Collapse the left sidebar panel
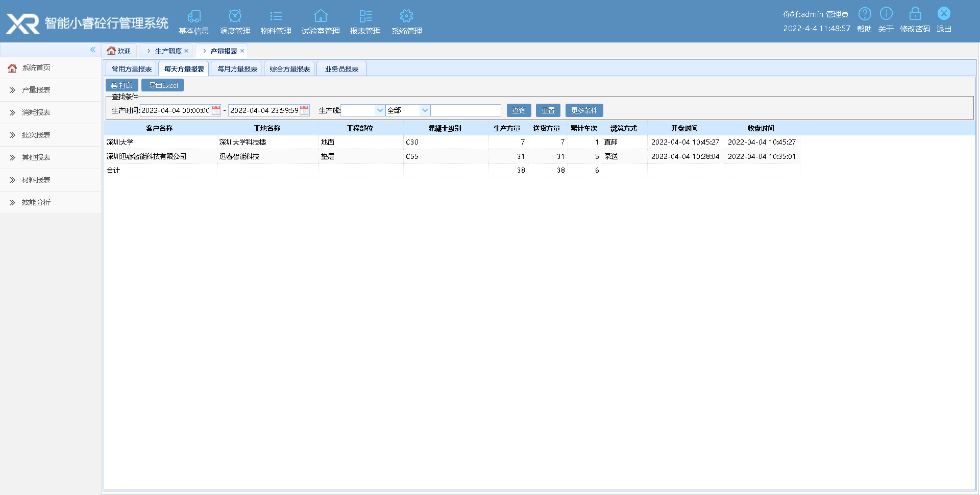Image resolution: width=980 pixels, height=495 pixels. 93,50
